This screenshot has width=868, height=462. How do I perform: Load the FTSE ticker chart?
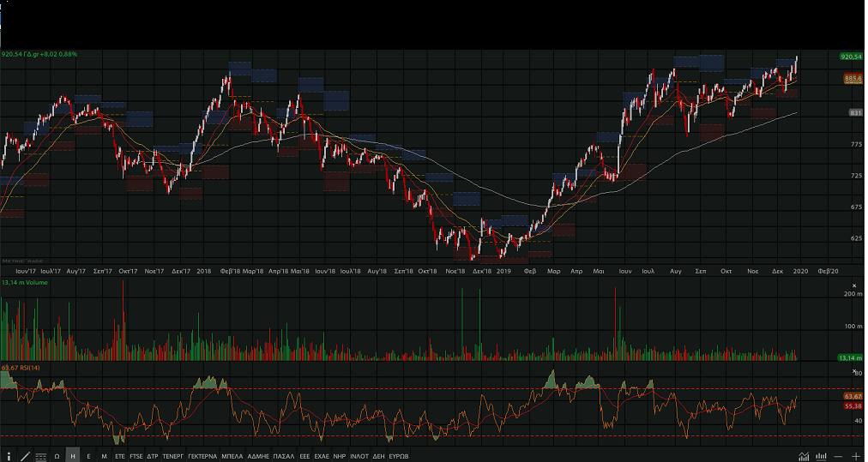pos(136,456)
